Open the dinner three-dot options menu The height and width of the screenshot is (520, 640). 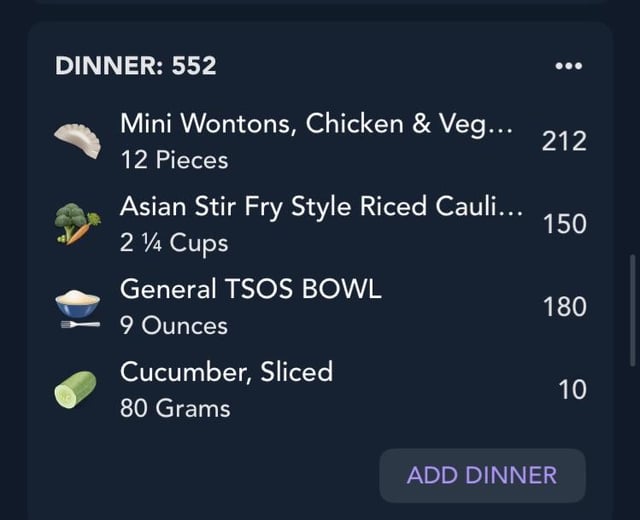569,66
